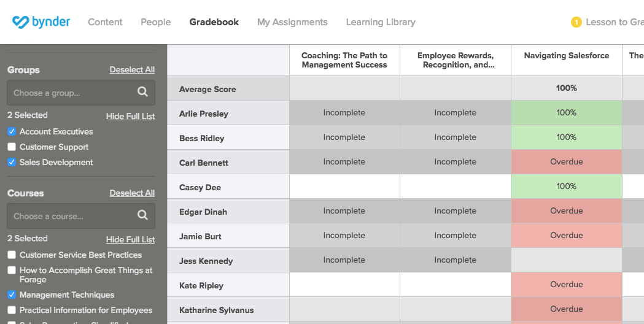Check Practical Information for Employees course
This screenshot has height=324, width=644.
coord(12,310)
